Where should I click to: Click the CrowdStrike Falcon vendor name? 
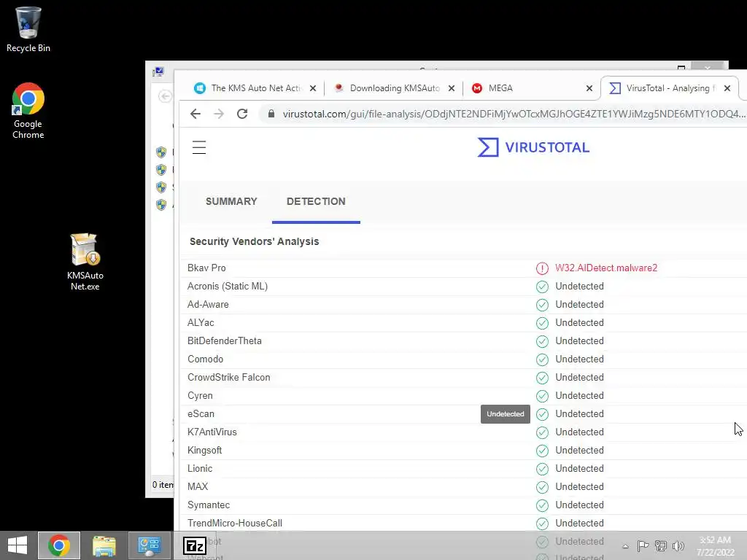click(228, 377)
